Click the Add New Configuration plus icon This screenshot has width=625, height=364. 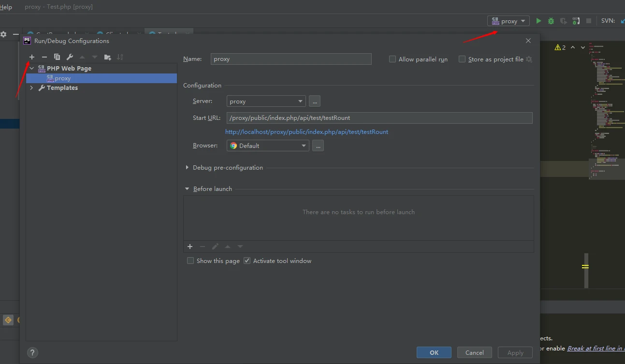32,57
